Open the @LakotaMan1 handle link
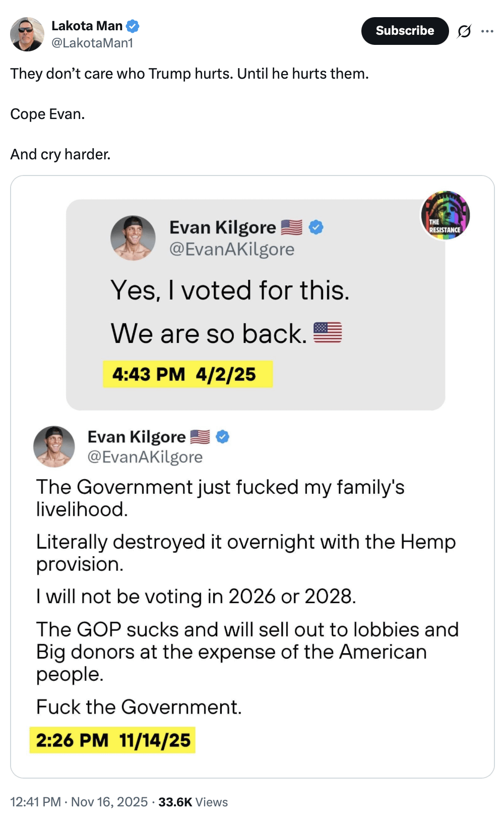The height and width of the screenshot is (822, 504). [x=92, y=43]
